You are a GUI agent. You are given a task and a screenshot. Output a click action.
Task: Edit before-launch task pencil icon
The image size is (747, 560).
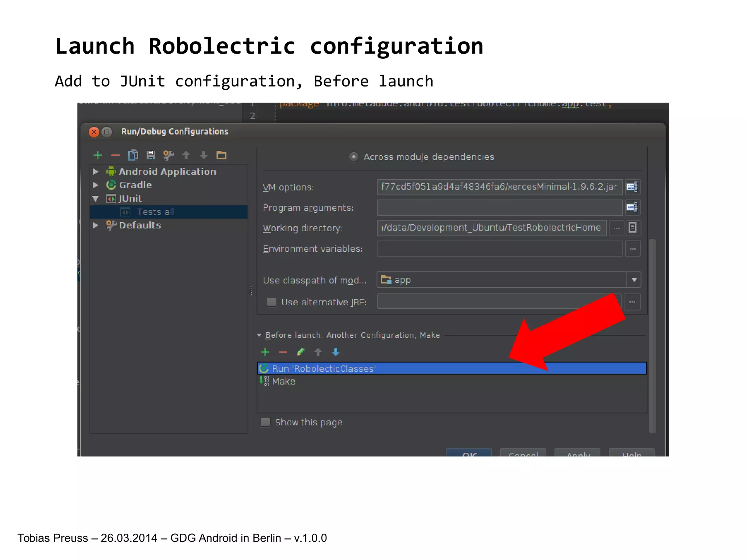tap(301, 352)
